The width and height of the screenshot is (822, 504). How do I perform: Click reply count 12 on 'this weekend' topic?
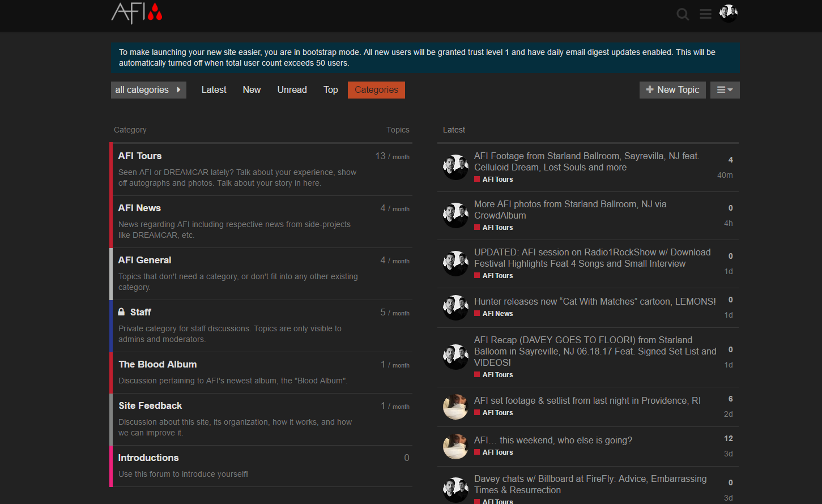click(729, 438)
